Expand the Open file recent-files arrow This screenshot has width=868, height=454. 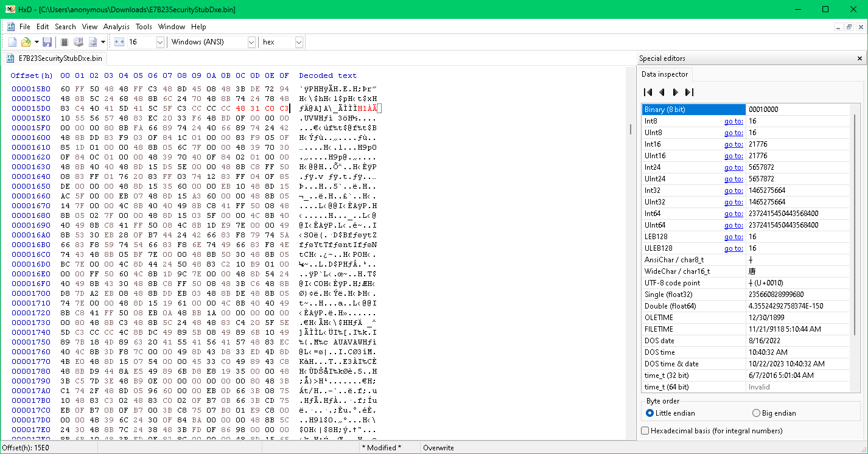click(x=36, y=42)
